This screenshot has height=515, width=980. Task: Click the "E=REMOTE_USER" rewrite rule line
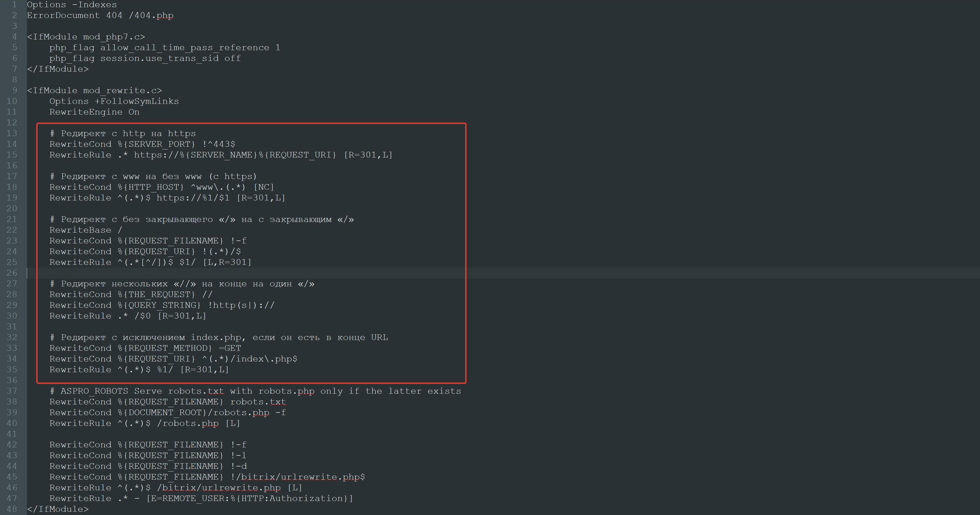coord(201,498)
